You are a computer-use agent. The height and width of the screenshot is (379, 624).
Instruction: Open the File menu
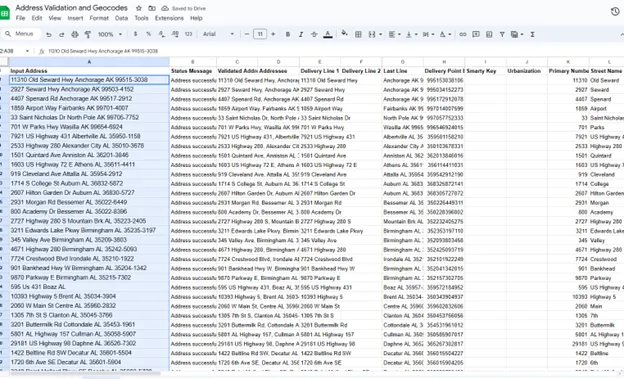pos(20,18)
